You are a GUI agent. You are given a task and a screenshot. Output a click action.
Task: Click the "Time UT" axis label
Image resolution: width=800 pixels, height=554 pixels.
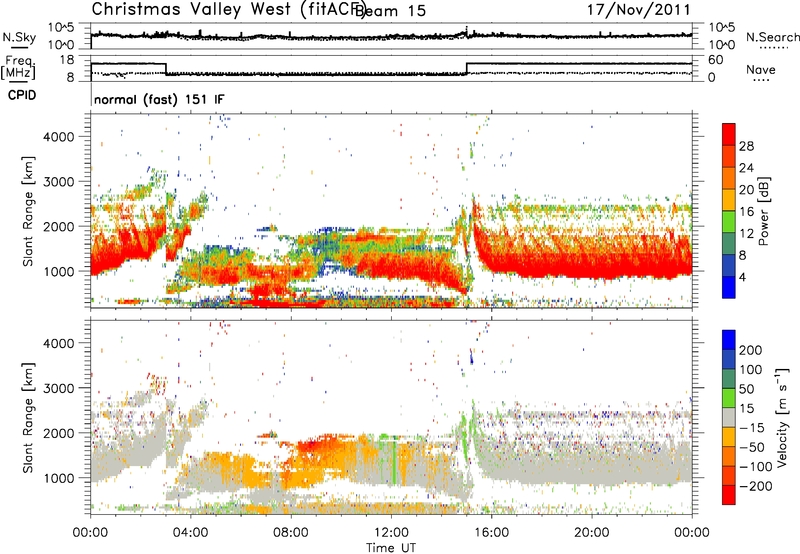[391, 548]
